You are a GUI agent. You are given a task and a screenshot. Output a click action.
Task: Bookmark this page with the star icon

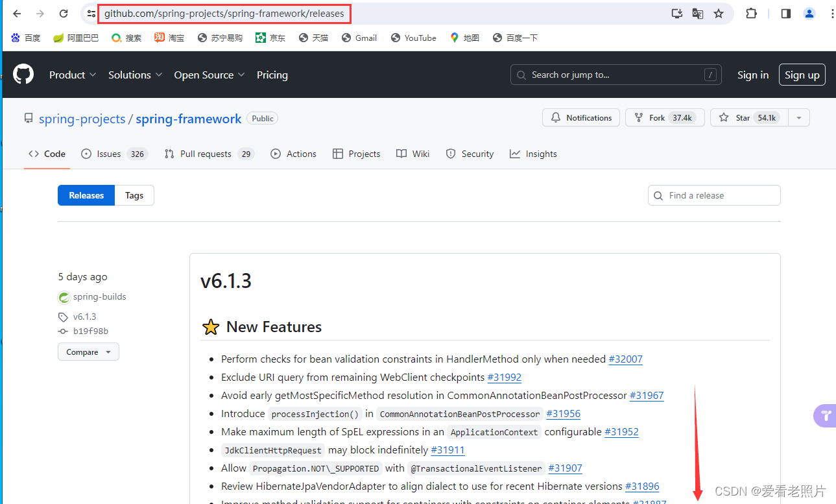(719, 14)
